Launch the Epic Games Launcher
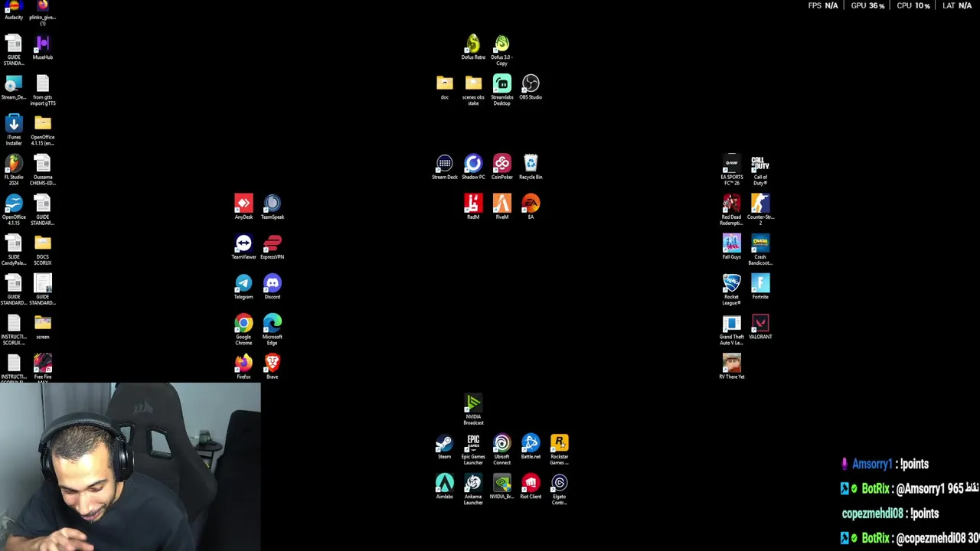980x551 pixels. pyautogui.click(x=473, y=450)
